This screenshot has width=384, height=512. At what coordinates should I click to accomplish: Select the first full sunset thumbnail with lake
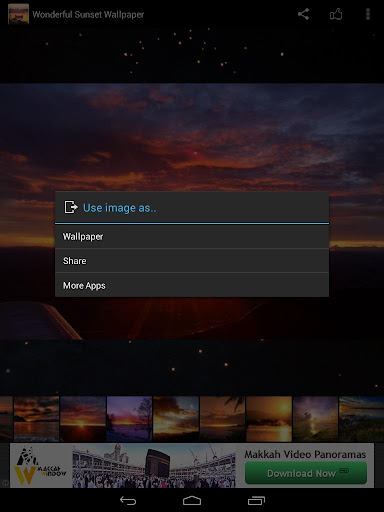(x=36, y=419)
